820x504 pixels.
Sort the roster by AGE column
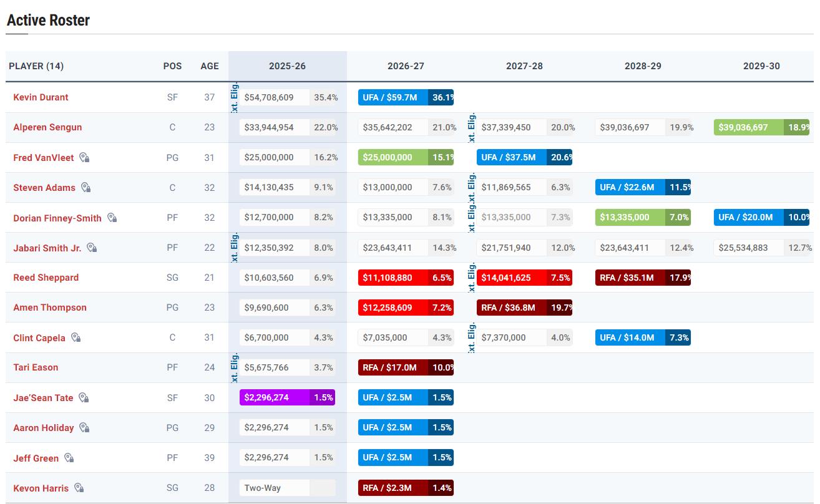tap(210, 66)
